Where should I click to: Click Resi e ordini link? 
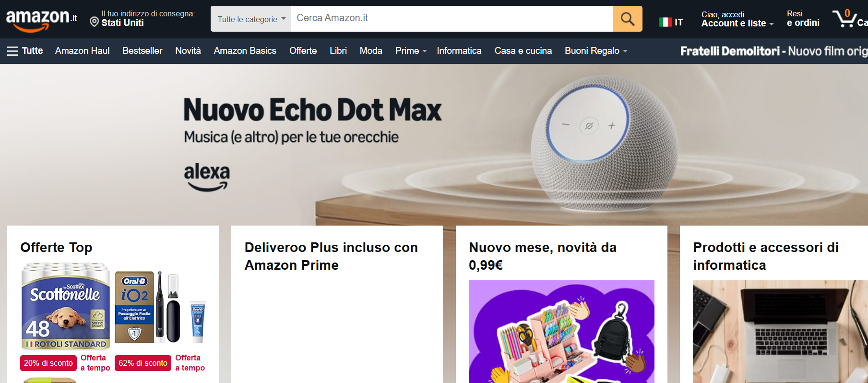coord(803,19)
